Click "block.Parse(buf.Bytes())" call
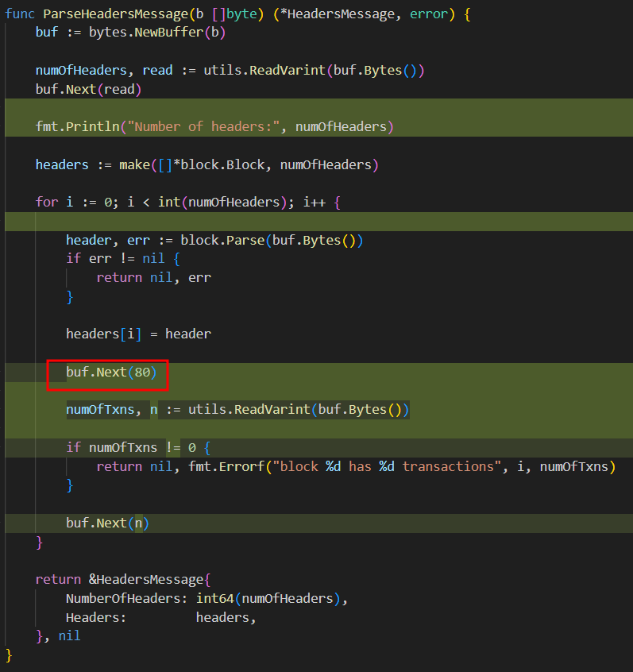This screenshot has height=672, width=633. tap(272, 241)
